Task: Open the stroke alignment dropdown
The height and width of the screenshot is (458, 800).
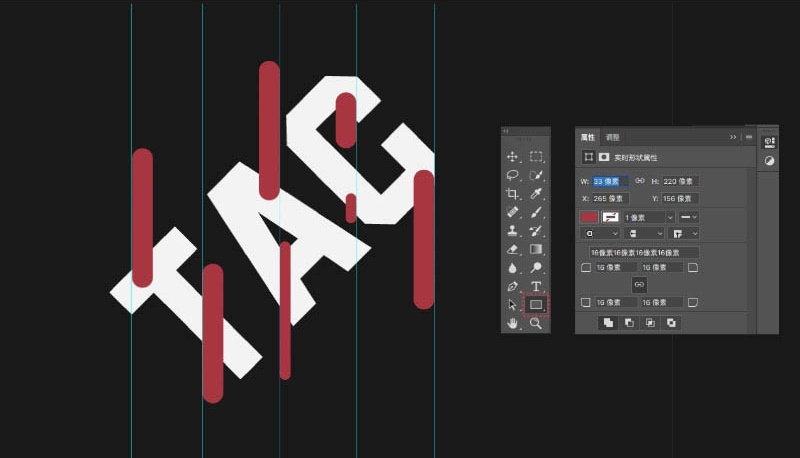Action: [x=601, y=234]
